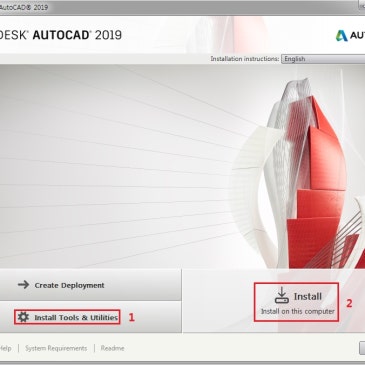This screenshot has width=365, height=365.
Task: Click the red annotation number 2
Action: click(349, 303)
